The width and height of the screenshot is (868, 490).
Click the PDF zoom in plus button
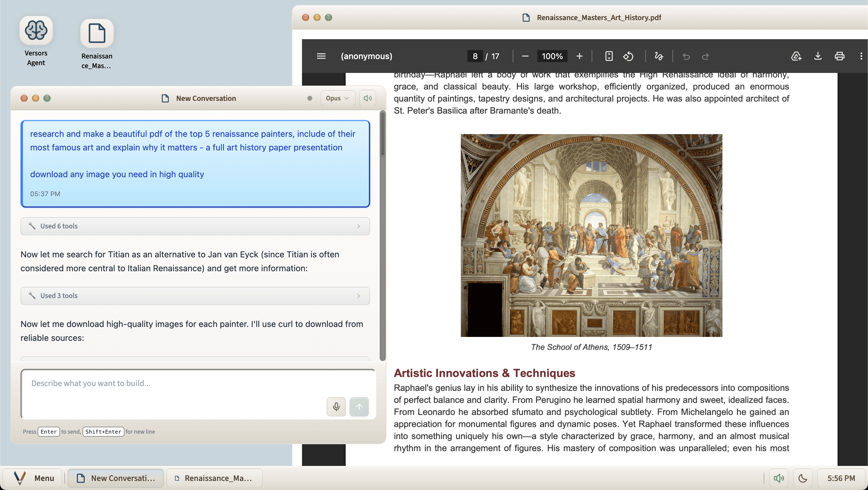pyautogui.click(x=579, y=56)
